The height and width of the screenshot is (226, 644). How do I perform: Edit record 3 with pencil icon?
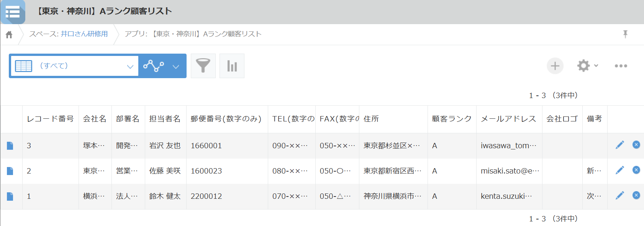tap(620, 144)
